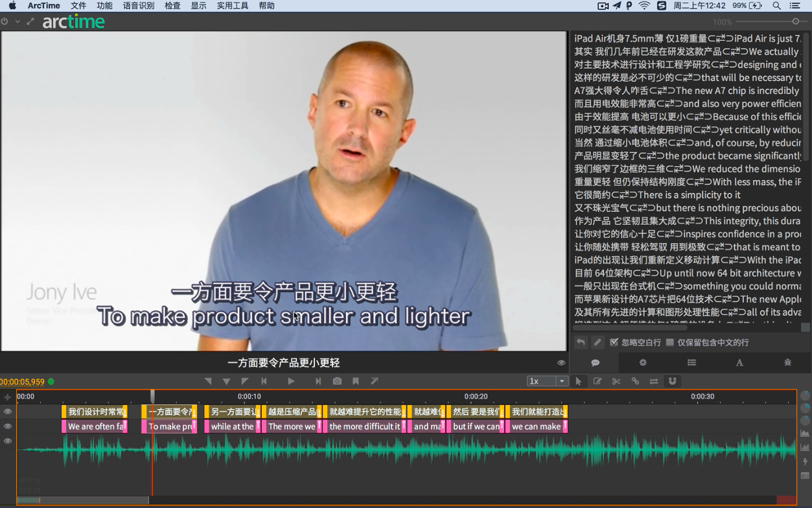The width and height of the screenshot is (812, 508).
Task: Click the add track plus button
Action: click(8, 397)
